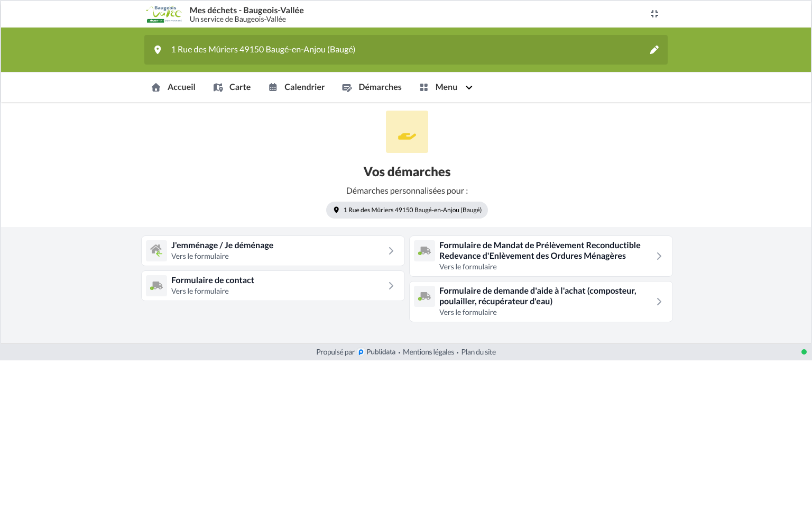Open Formulaire de demande d'aide à l'achat
The height and width of the screenshot is (508, 812).
click(541, 302)
